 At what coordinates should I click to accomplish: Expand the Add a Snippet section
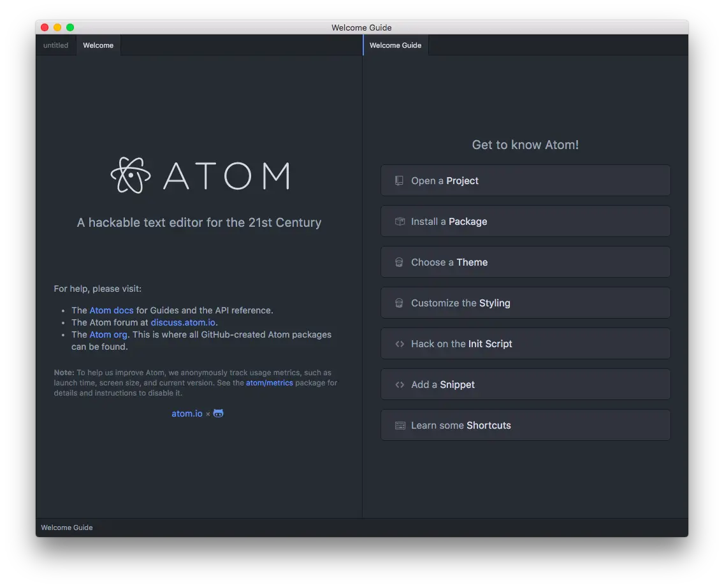525,385
